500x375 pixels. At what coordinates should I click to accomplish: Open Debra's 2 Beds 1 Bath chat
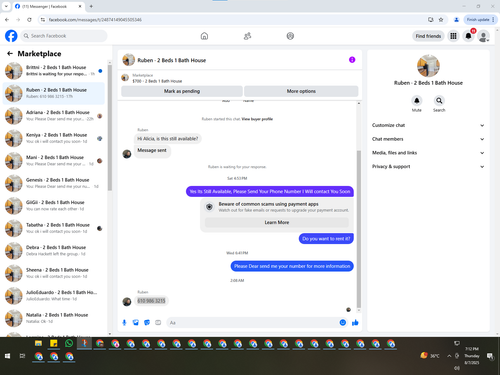(x=53, y=251)
